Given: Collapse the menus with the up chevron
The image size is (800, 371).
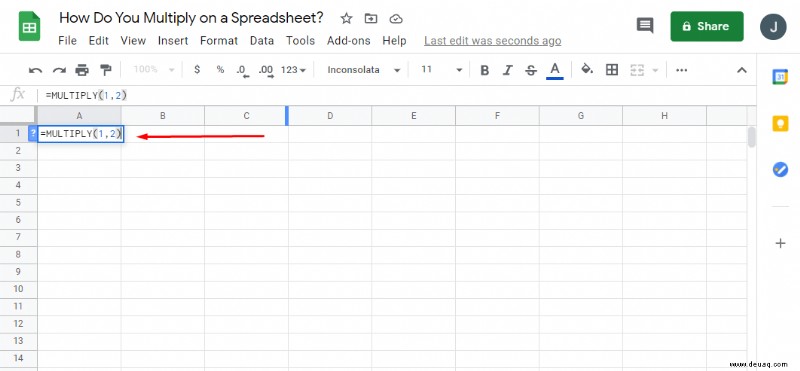Looking at the screenshot, I should (741, 70).
